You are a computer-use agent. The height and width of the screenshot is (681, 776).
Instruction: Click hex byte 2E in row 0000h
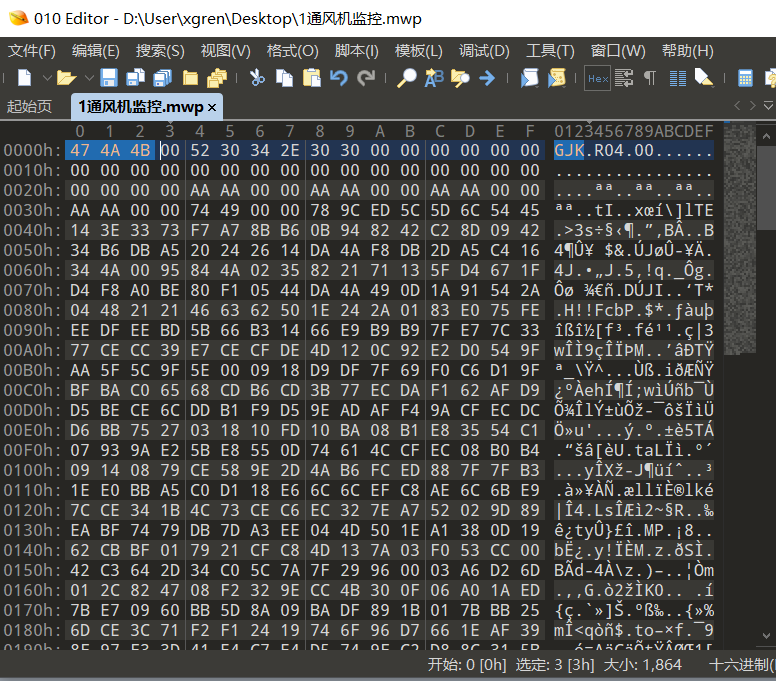(x=290, y=150)
